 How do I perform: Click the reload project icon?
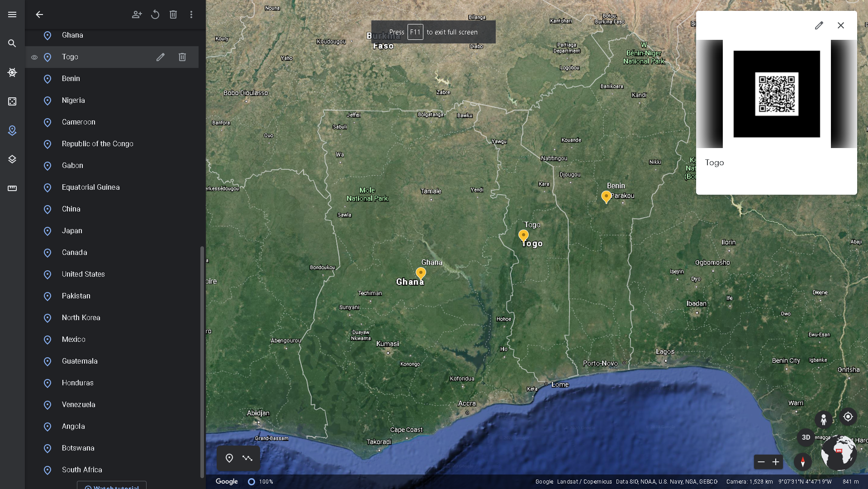155,14
